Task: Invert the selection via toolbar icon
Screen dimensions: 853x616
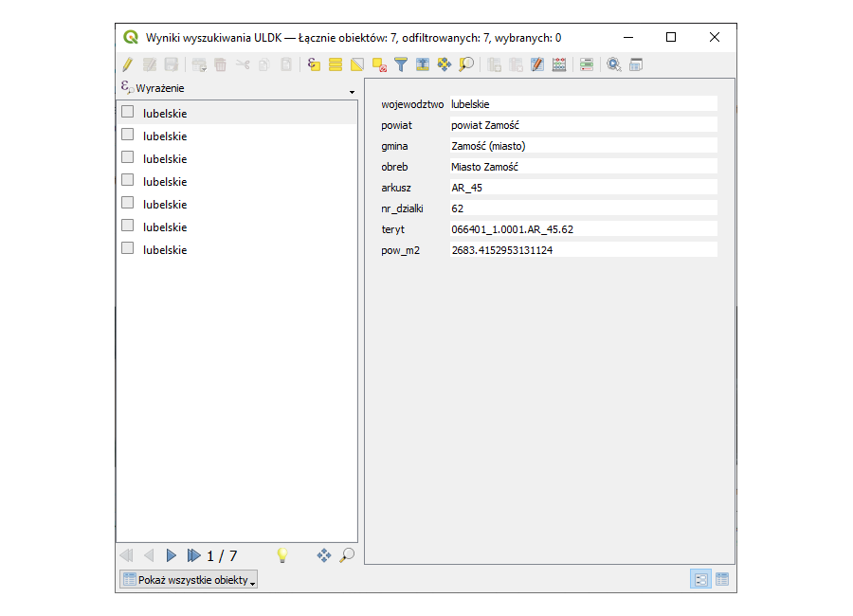Action: click(357, 64)
